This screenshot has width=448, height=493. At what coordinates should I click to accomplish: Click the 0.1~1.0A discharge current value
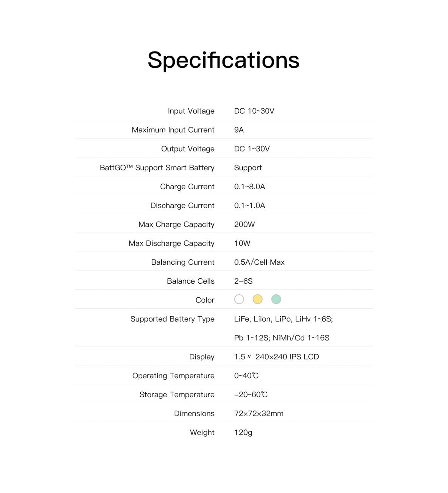[249, 205]
